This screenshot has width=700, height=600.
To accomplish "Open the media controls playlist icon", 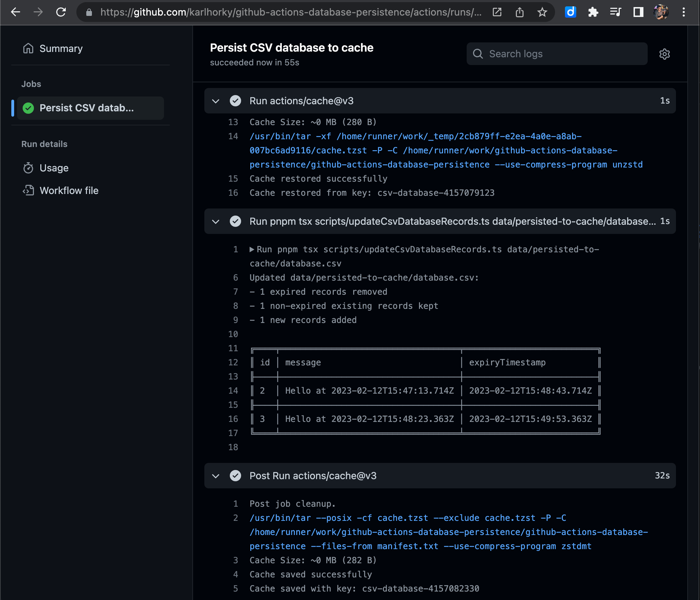I will click(616, 12).
